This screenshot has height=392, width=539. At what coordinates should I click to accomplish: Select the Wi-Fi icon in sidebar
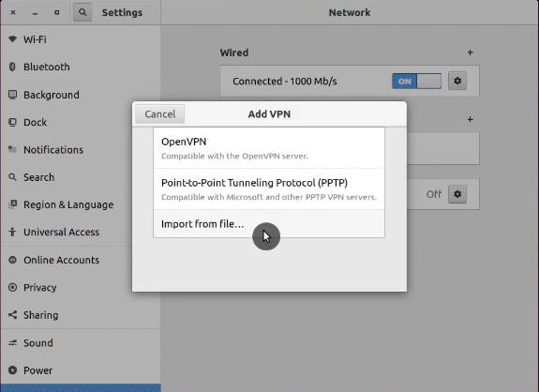click(12, 39)
